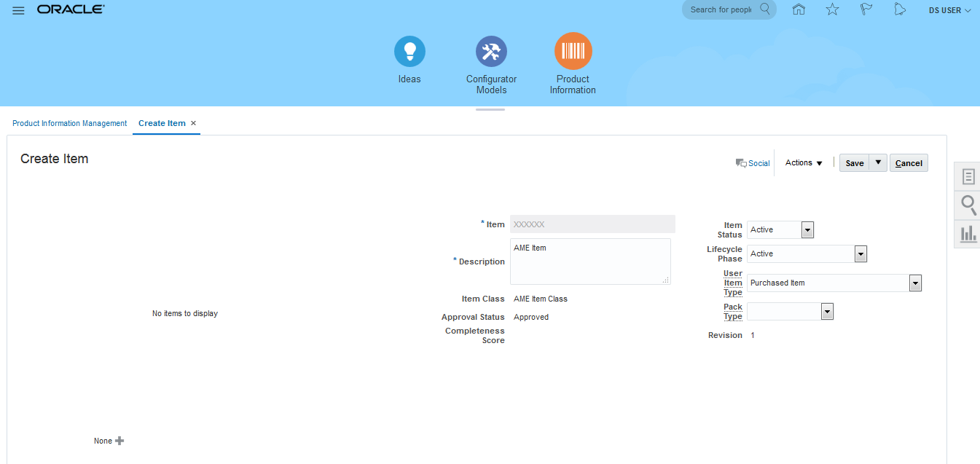Open the Tasks panel drawer icon
Image resolution: width=980 pixels, height=464 pixels.
(x=968, y=177)
